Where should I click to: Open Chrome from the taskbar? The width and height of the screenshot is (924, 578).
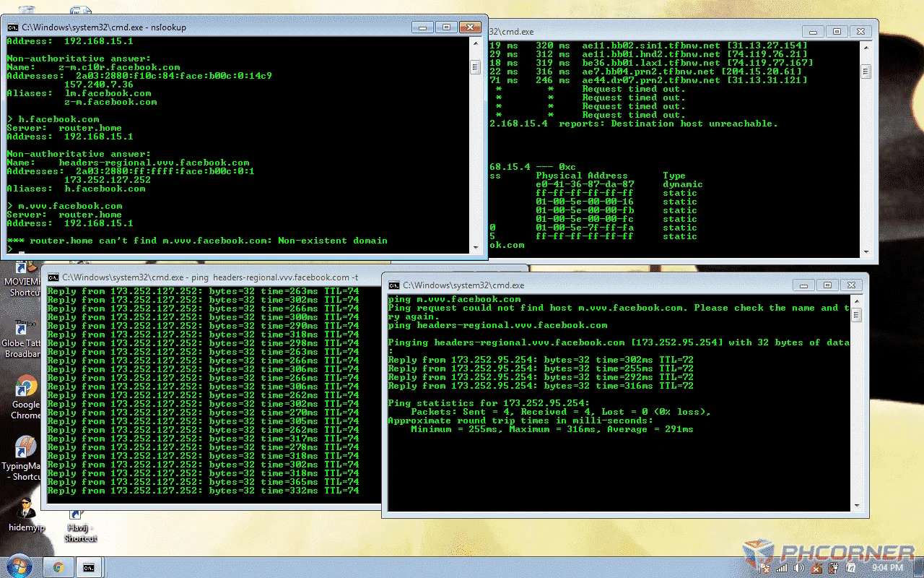[58, 567]
